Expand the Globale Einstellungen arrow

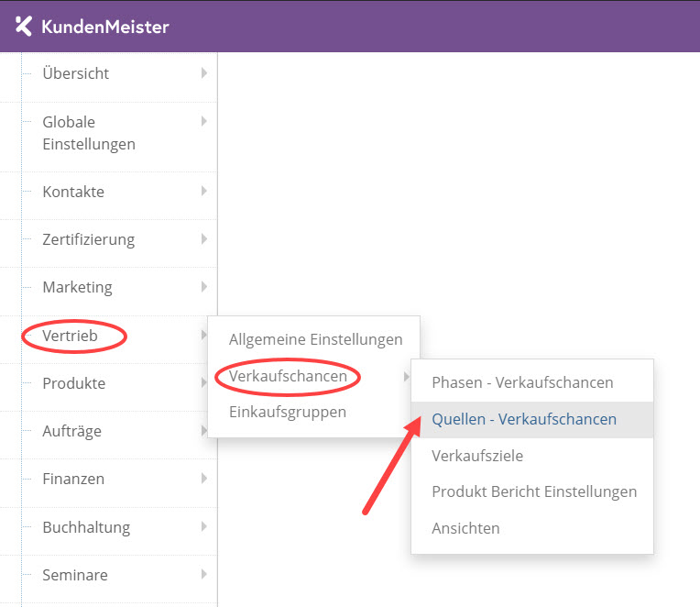(204, 121)
